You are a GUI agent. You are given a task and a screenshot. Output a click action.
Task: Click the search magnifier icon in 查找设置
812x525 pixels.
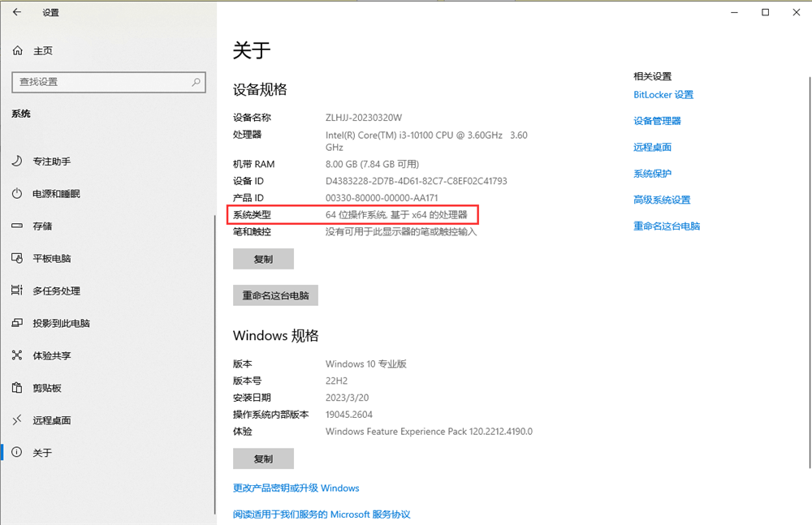click(196, 82)
